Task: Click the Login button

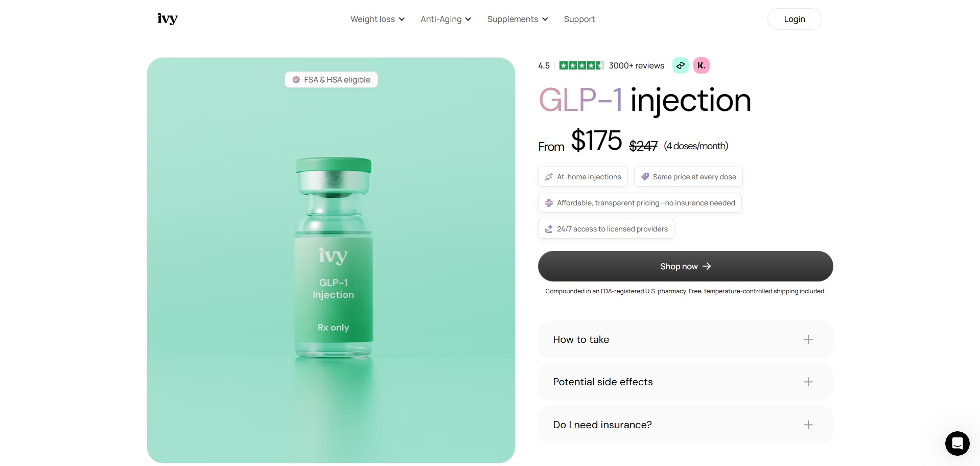Action: [794, 19]
